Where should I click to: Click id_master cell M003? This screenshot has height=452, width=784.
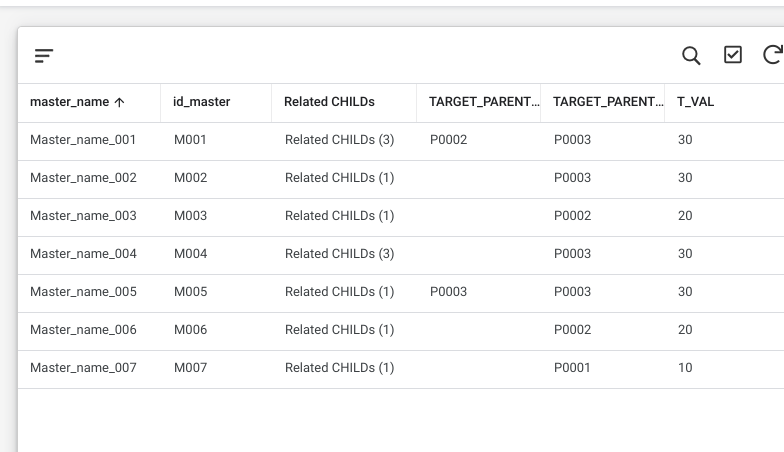pyautogui.click(x=190, y=216)
